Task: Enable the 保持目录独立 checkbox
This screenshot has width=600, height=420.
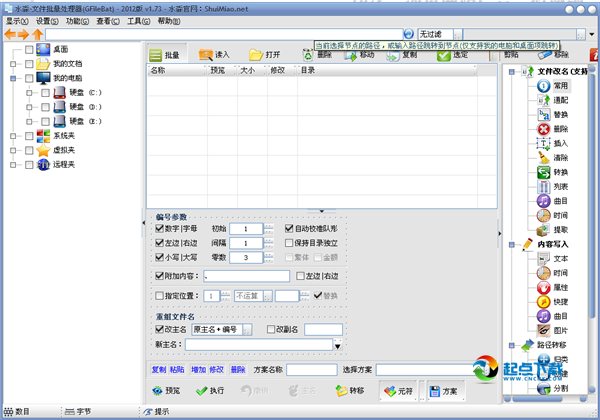Action: pyautogui.click(x=289, y=243)
